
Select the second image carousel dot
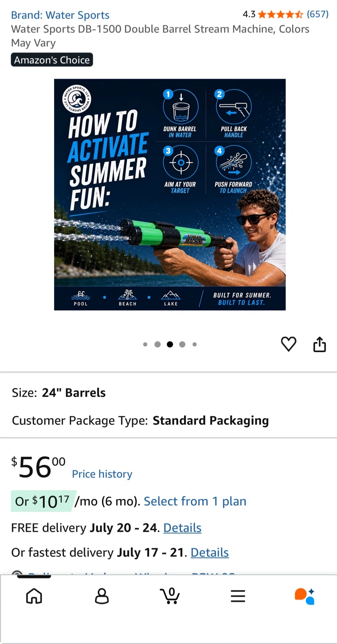[x=158, y=344]
